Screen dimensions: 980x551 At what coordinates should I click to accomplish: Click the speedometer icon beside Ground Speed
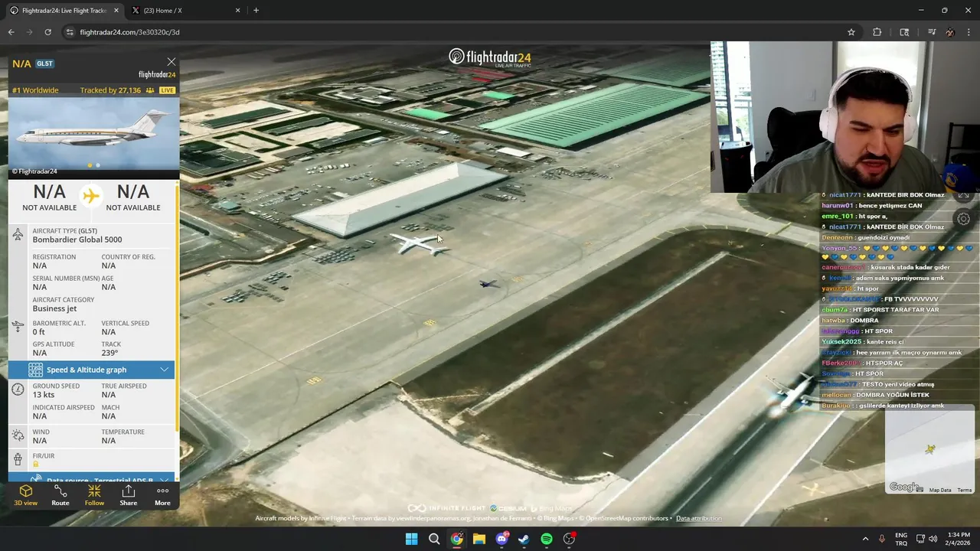[18, 390]
